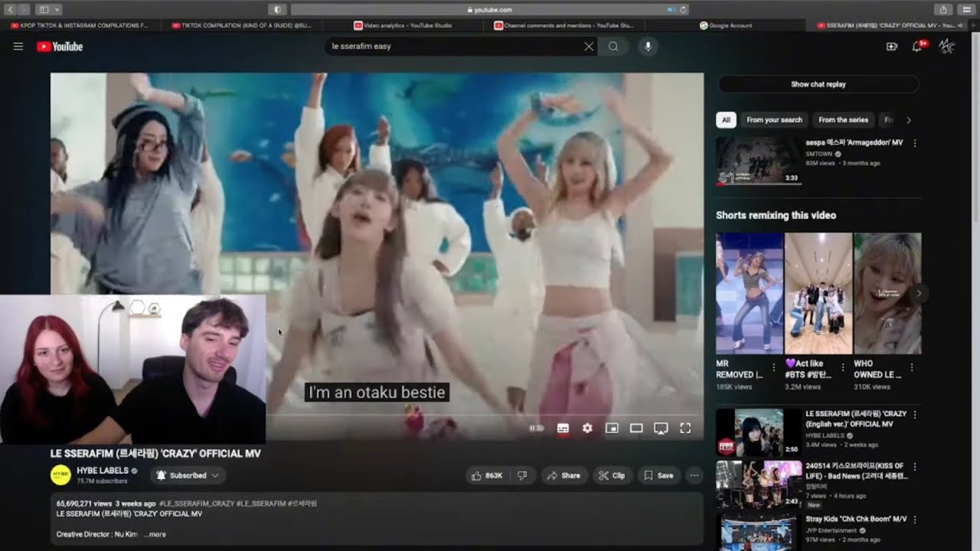Screen dimensions: 980x551
Task: Share the video
Action: point(563,475)
